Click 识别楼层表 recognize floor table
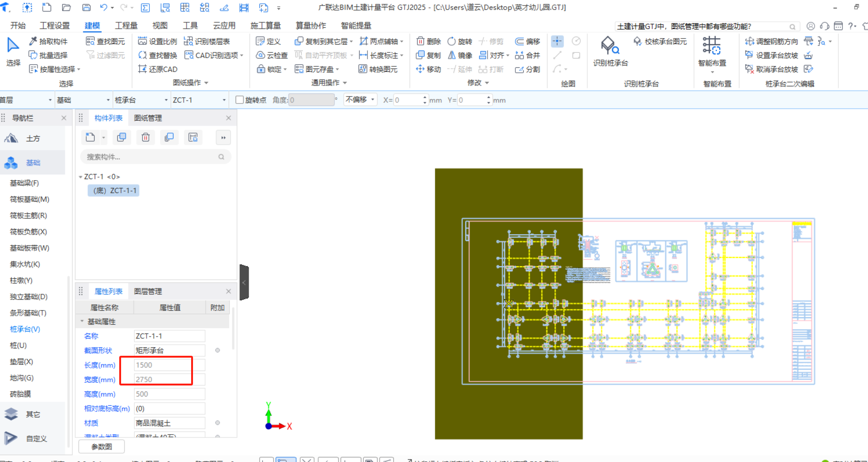 point(207,41)
